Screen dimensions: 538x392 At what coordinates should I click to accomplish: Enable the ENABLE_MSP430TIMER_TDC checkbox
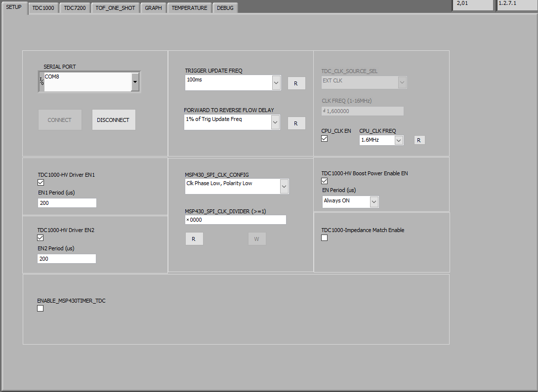point(40,309)
